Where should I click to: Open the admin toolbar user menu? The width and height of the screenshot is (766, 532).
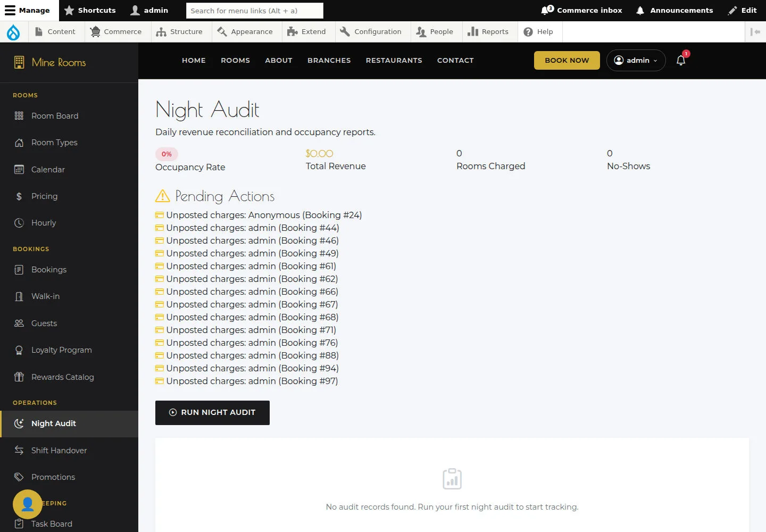(x=149, y=11)
